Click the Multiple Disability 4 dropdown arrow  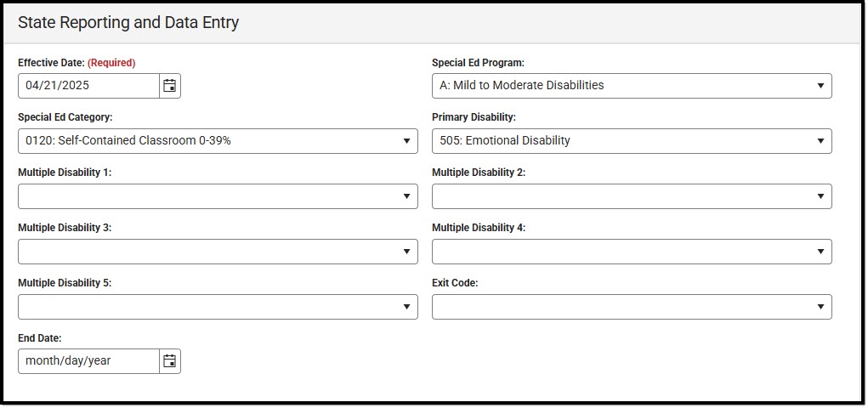click(820, 252)
